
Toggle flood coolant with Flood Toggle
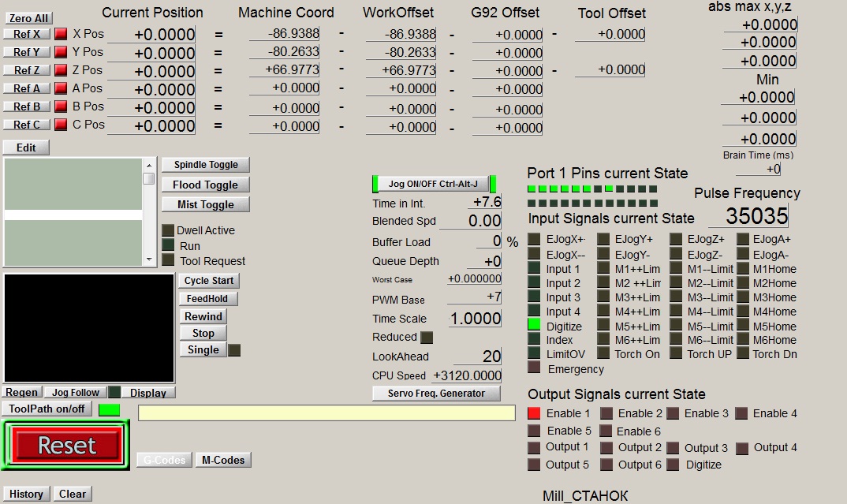205,185
